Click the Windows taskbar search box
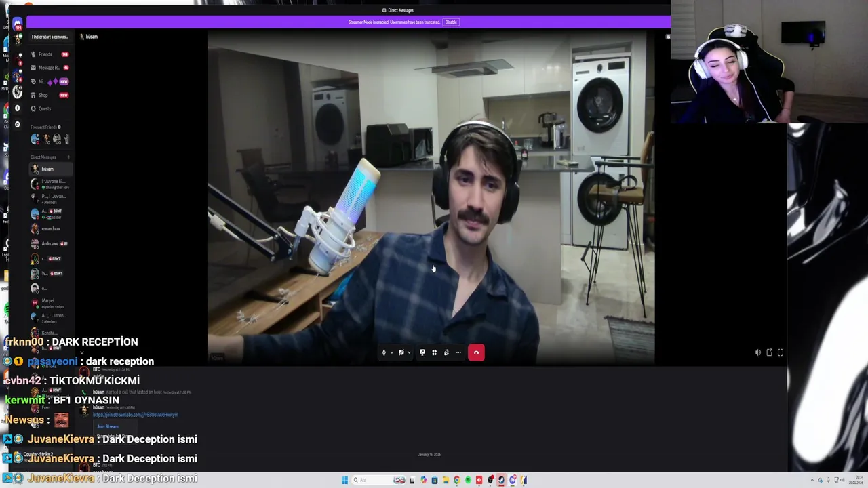Image resolution: width=868 pixels, height=488 pixels. (378, 480)
